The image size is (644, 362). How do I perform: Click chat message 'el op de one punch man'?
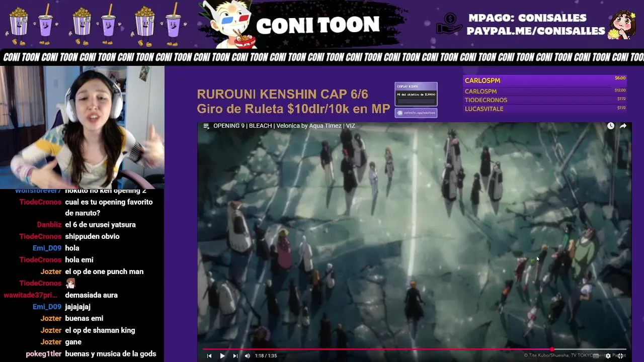point(104,271)
